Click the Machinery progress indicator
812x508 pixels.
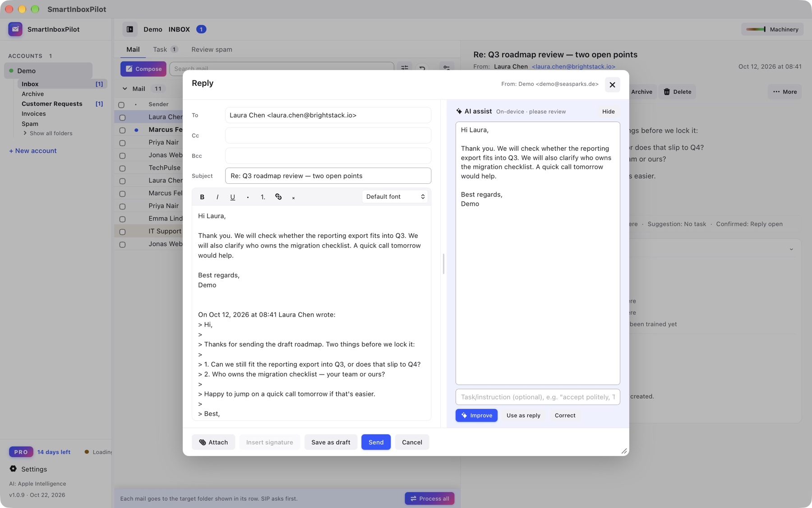(x=772, y=29)
